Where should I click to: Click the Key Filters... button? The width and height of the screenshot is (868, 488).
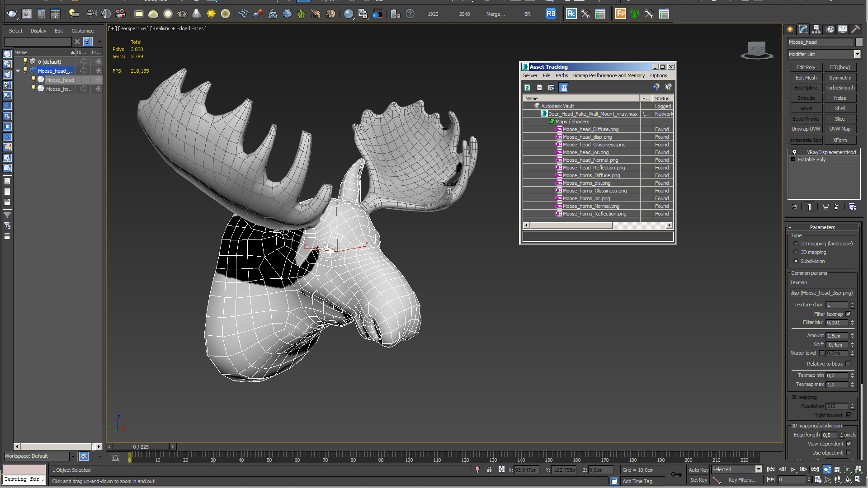(743, 480)
